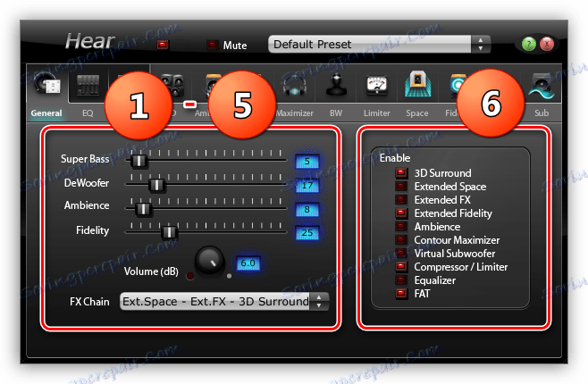This screenshot has height=384, width=588.
Task: Enable the 3D Surround effect
Action: point(401,173)
